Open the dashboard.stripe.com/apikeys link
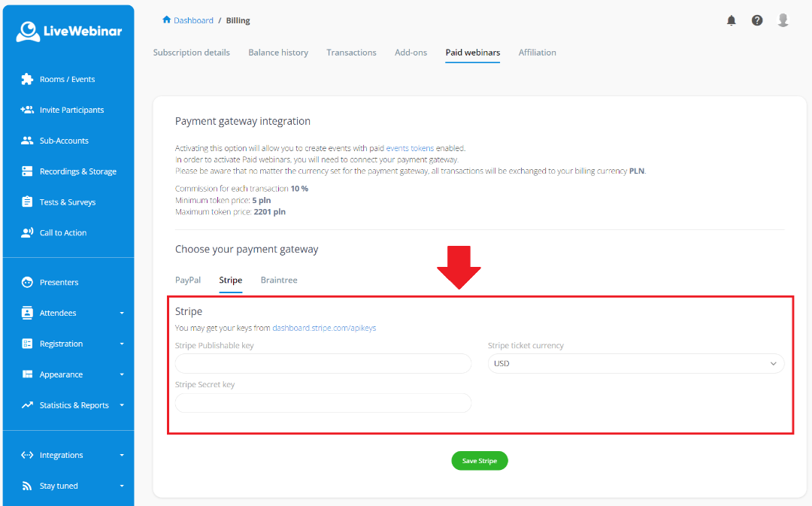 pyautogui.click(x=324, y=328)
